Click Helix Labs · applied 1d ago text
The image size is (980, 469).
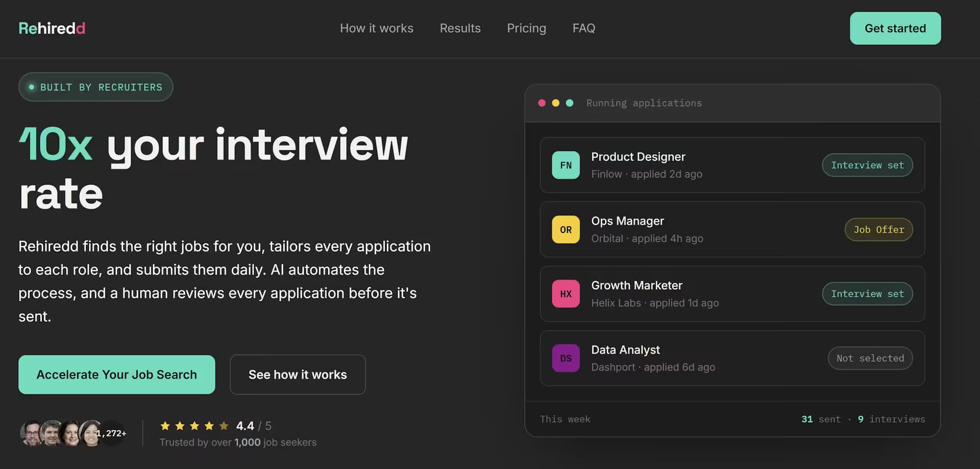click(655, 303)
